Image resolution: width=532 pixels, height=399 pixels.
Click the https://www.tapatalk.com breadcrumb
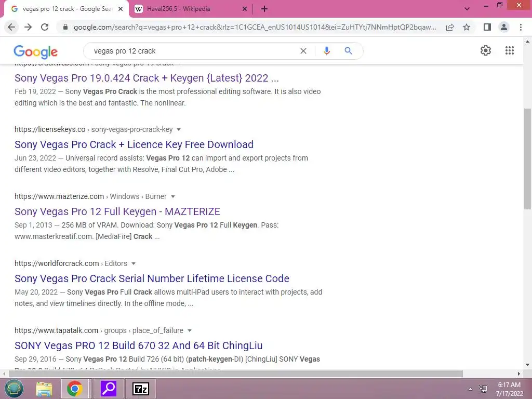coord(56,331)
